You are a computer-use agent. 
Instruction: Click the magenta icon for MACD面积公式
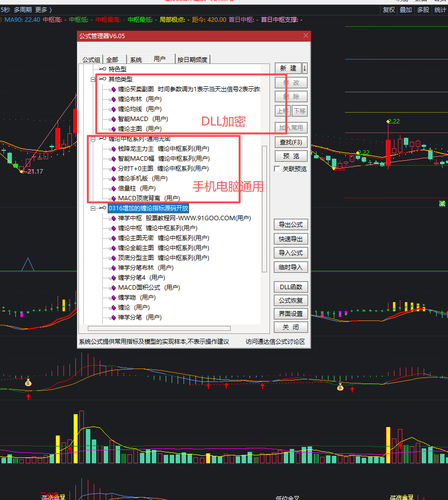coord(113,288)
